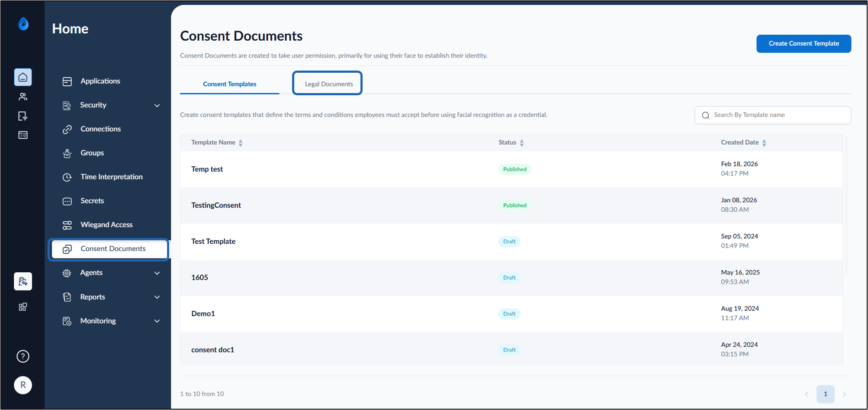The width and height of the screenshot is (868, 410).
Task: Open the Temp test template row
Action: 511,169
